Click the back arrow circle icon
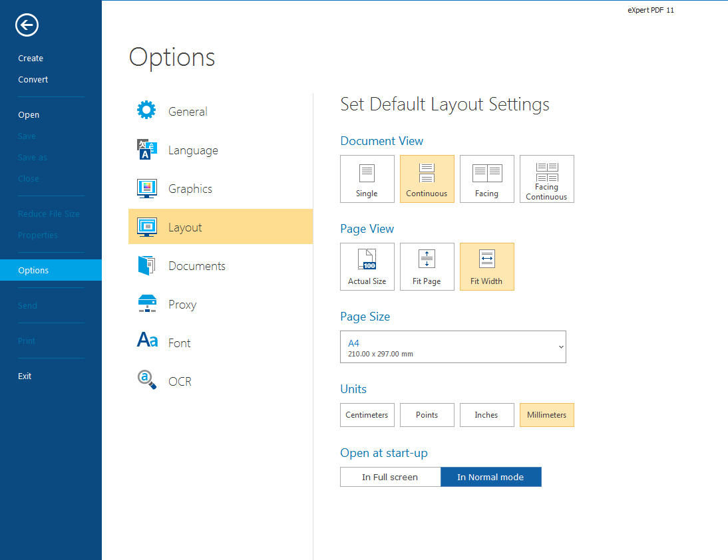This screenshot has height=560, width=728. pos(27,25)
